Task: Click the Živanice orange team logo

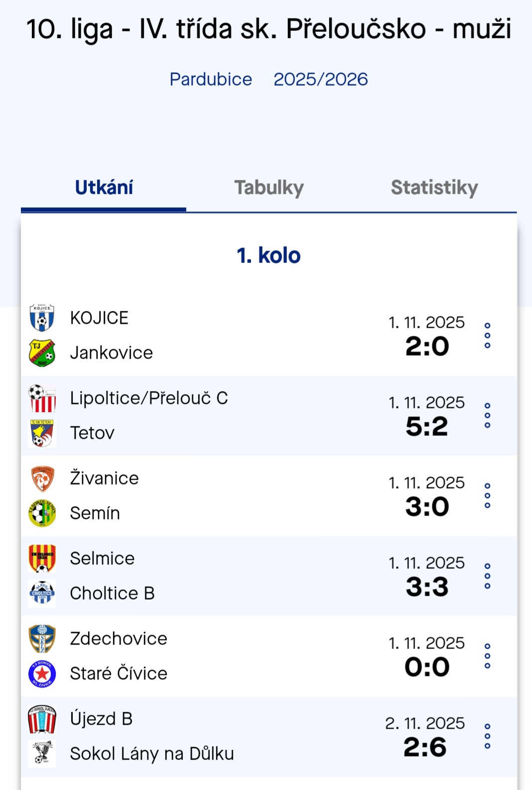Action: tap(42, 478)
